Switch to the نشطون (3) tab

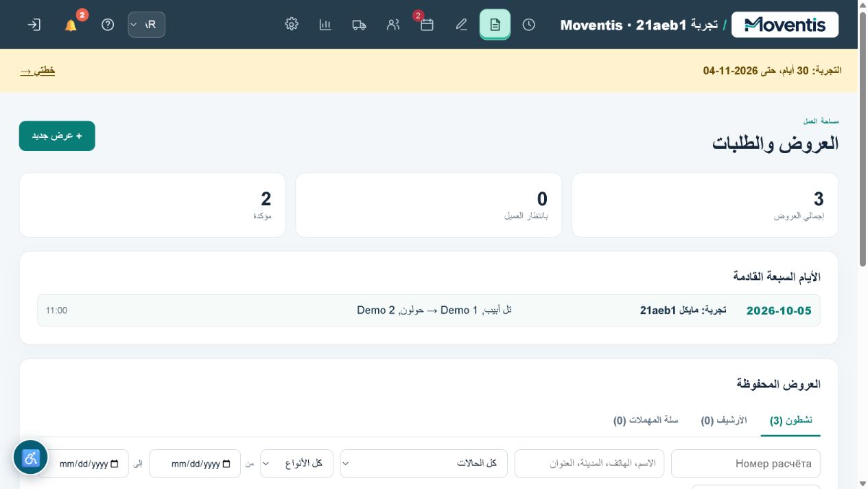(x=790, y=420)
